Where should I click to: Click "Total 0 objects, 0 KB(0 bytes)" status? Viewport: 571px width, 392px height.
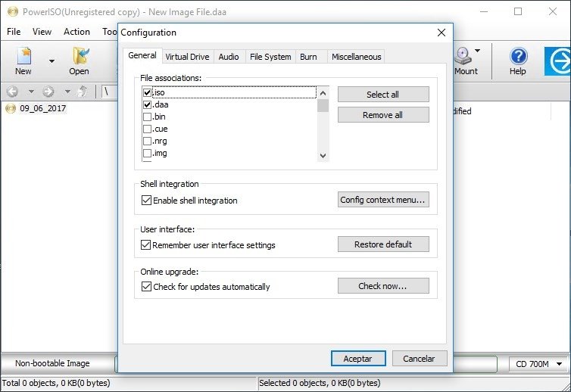click(x=56, y=383)
